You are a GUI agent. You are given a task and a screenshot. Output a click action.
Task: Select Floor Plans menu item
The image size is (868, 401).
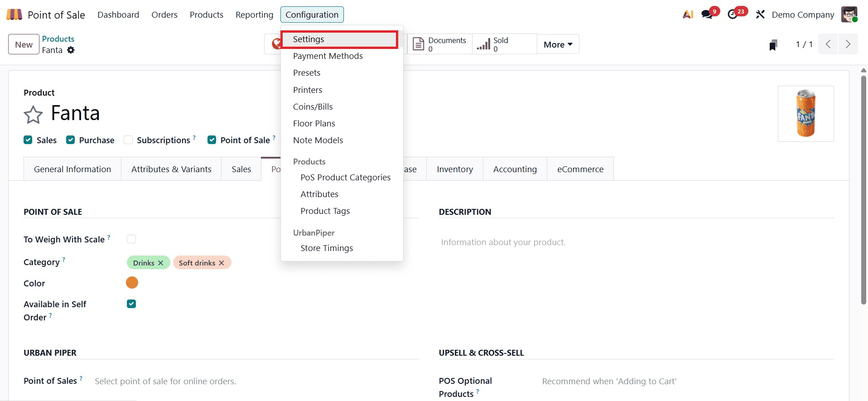click(342, 123)
